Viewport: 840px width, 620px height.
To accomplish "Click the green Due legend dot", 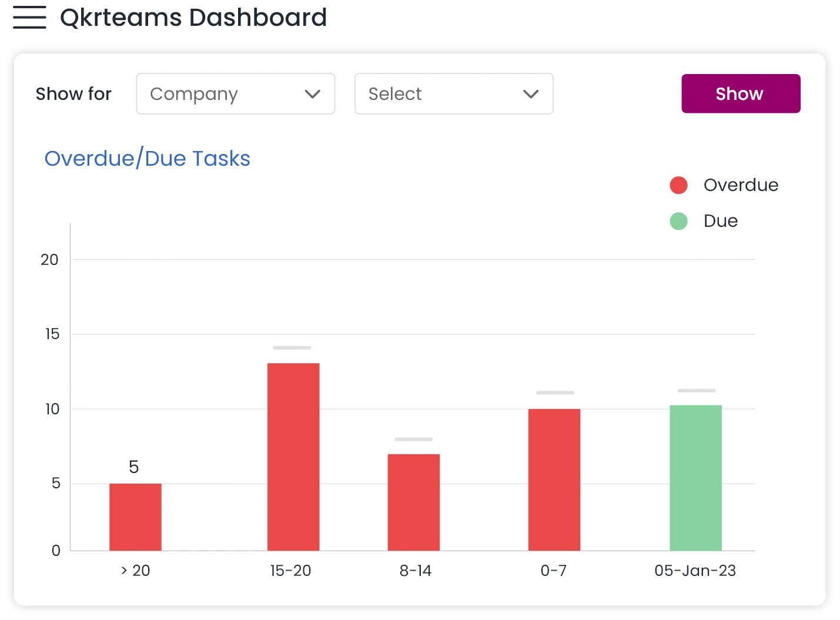I will tap(678, 221).
